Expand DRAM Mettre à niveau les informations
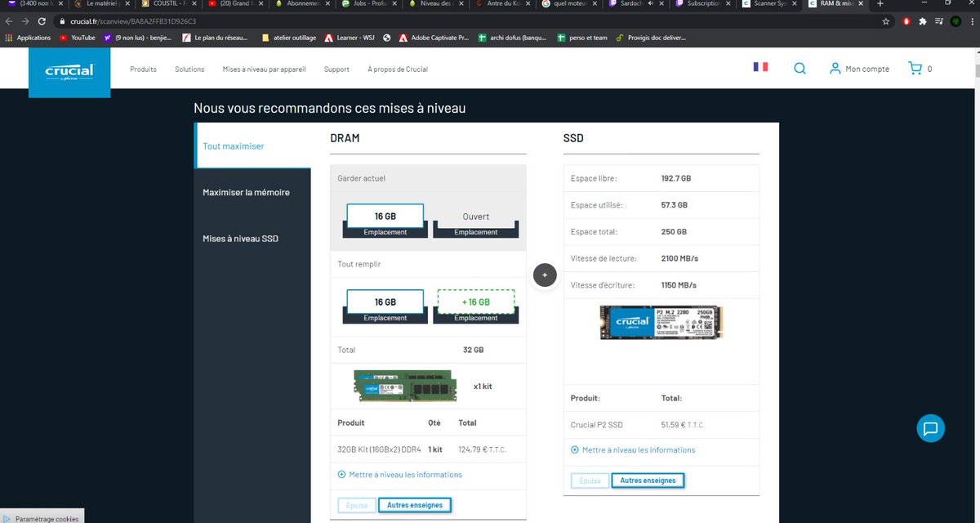This screenshot has height=523, width=980. click(399, 475)
